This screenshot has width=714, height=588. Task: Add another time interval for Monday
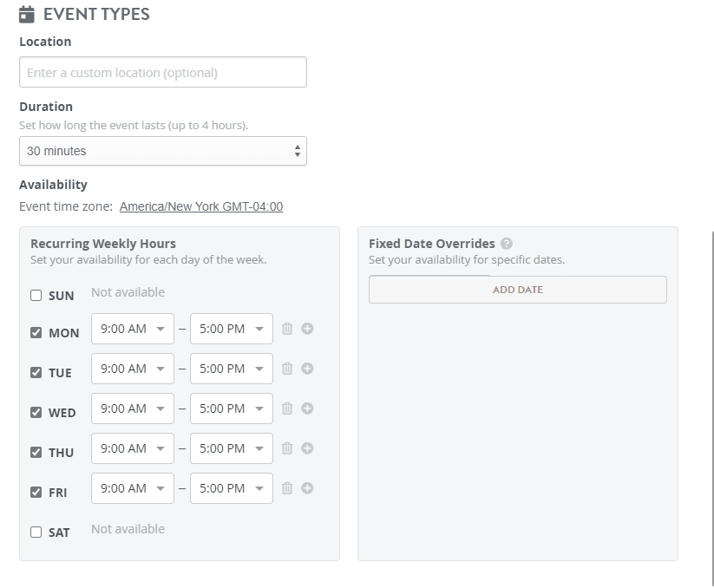pyautogui.click(x=307, y=329)
